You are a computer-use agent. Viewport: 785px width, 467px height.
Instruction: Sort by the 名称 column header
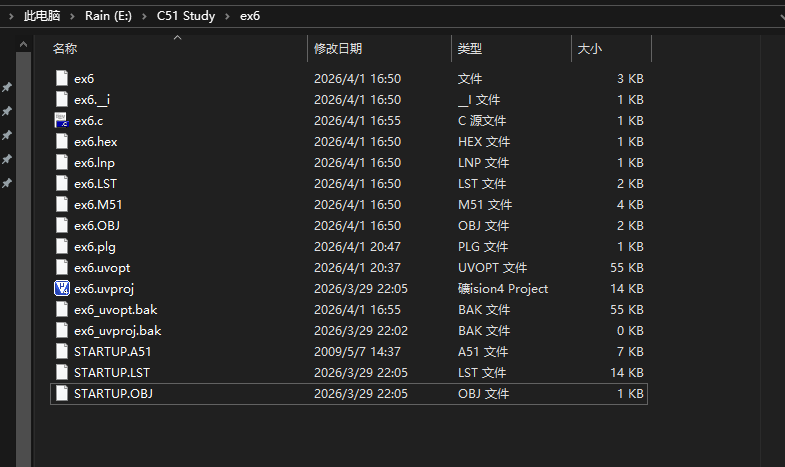65,49
